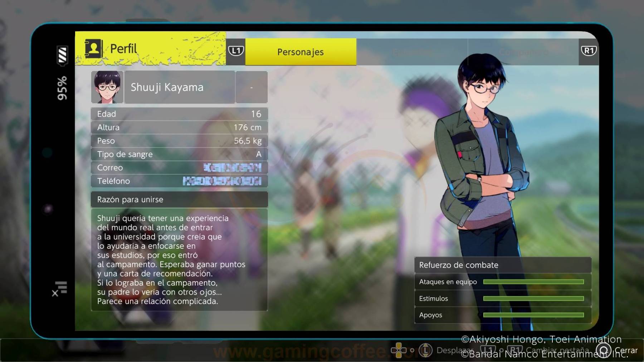The width and height of the screenshot is (644, 362).
Task: Click Shuuji Kayama's portrait thumbnail
Action: click(x=107, y=87)
